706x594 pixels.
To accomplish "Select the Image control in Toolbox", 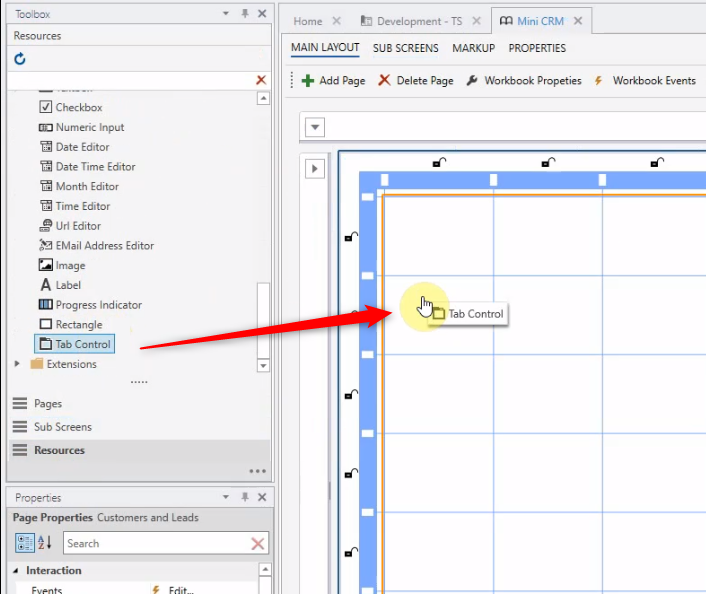I will [x=70, y=266].
